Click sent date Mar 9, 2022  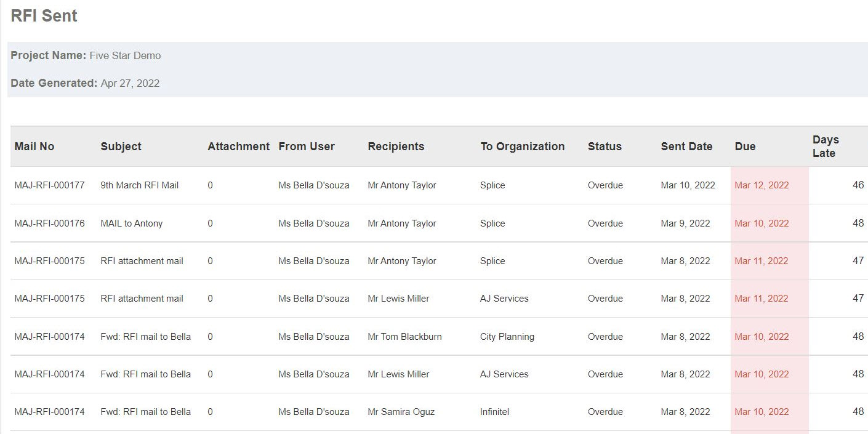click(686, 223)
